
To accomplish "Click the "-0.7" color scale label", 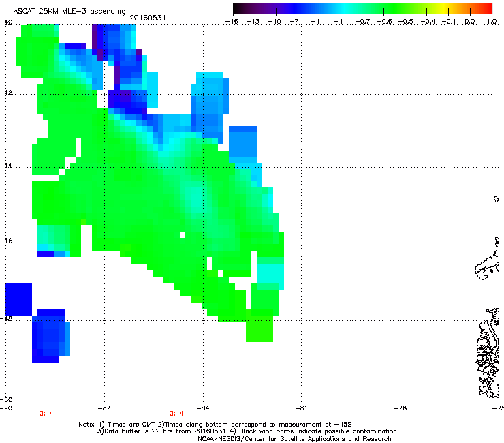I will [362, 22].
